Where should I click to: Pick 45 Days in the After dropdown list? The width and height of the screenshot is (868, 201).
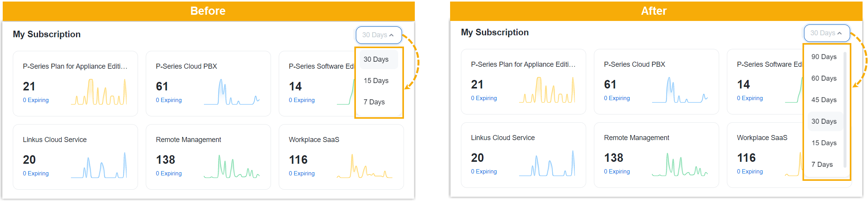tap(824, 100)
